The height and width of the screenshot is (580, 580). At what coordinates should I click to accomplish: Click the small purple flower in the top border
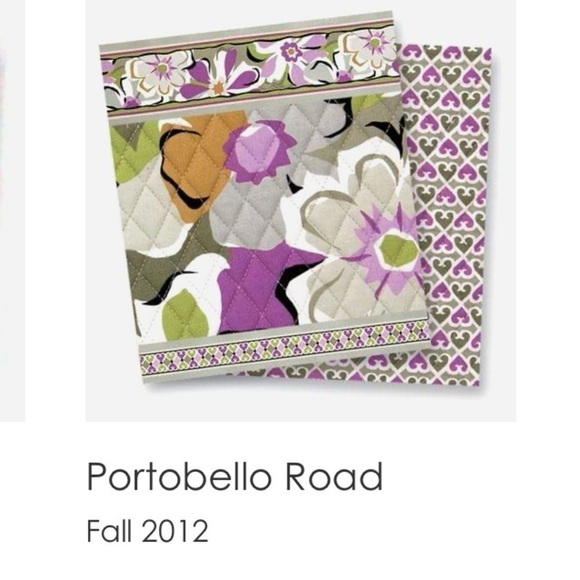(292, 51)
